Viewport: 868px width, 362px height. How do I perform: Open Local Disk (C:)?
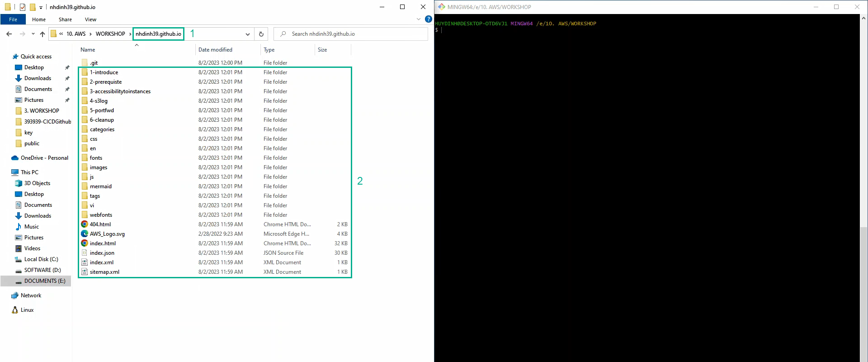(x=41, y=259)
